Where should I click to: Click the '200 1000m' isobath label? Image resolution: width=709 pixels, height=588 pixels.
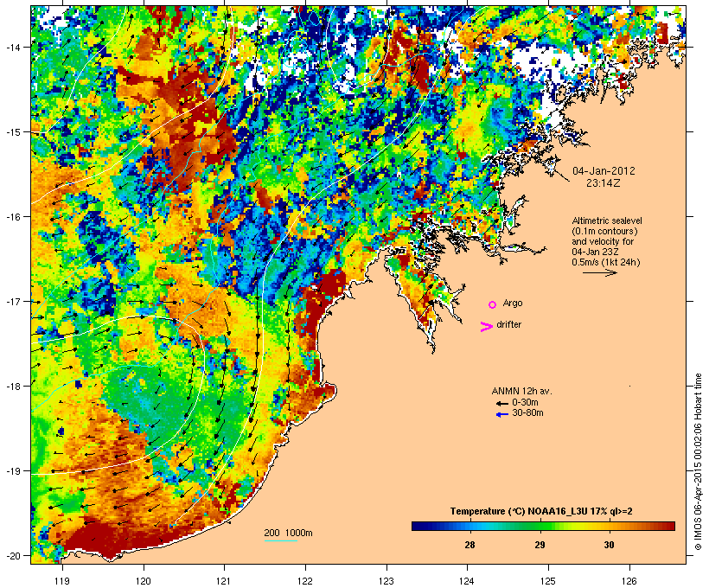(x=288, y=533)
